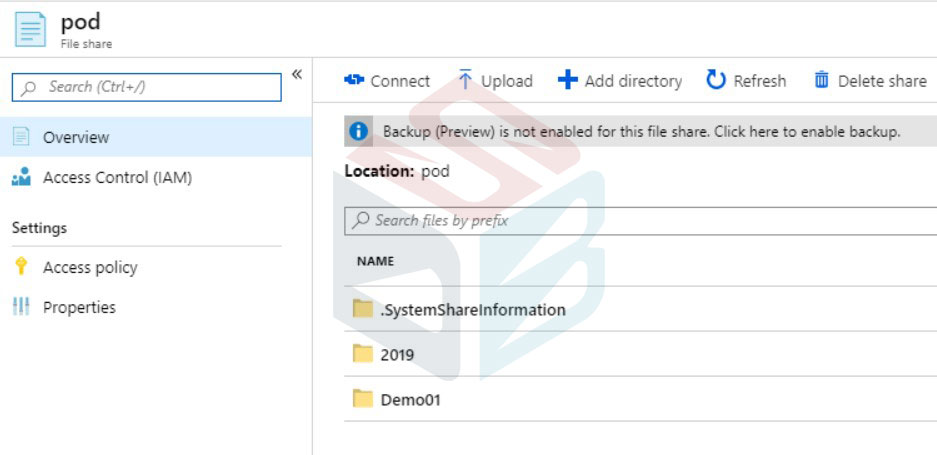This screenshot has height=455, width=937.
Task: Focus the Search (Ctrl+/) sidebar field
Action: (x=146, y=87)
